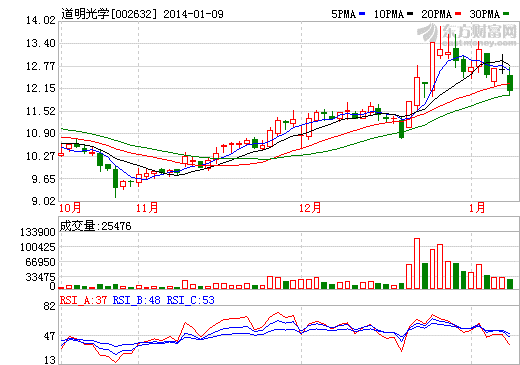520x365 pixels.
Task: Click the 13.40 price axis label
Action: [41, 43]
